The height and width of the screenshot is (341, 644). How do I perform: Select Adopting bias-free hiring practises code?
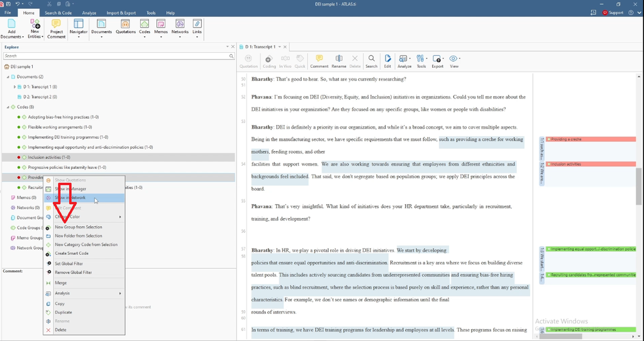pyautogui.click(x=64, y=117)
